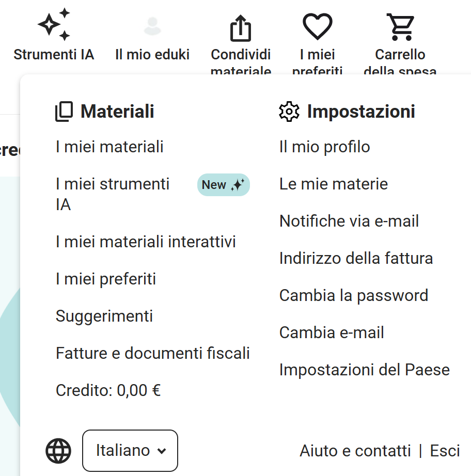471x476 pixels.
Task: Click the globe language icon
Action: (58, 451)
